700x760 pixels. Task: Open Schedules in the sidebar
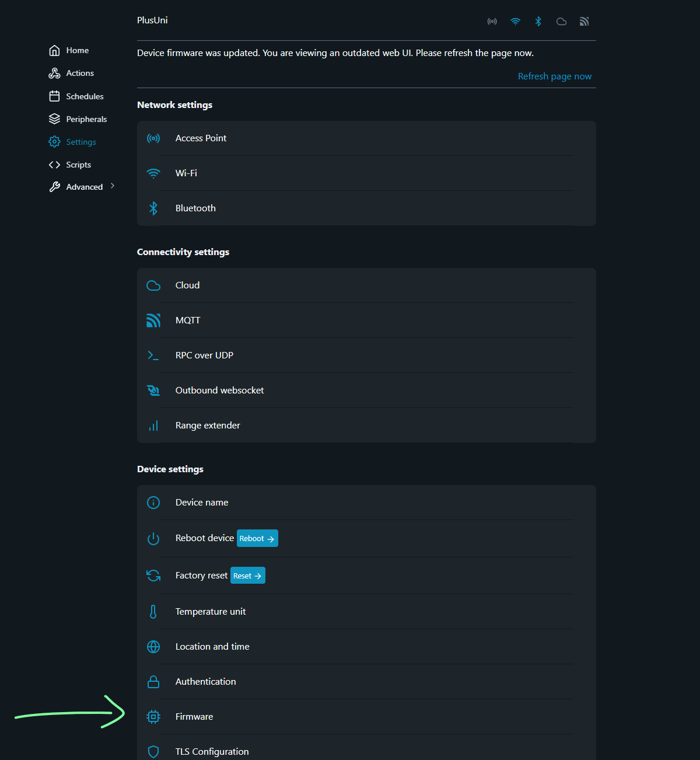click(85, 96)
